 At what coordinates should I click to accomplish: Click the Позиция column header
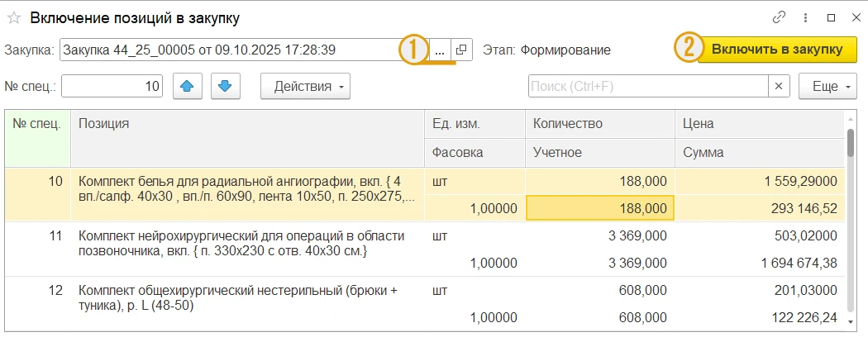click(247, 138)
